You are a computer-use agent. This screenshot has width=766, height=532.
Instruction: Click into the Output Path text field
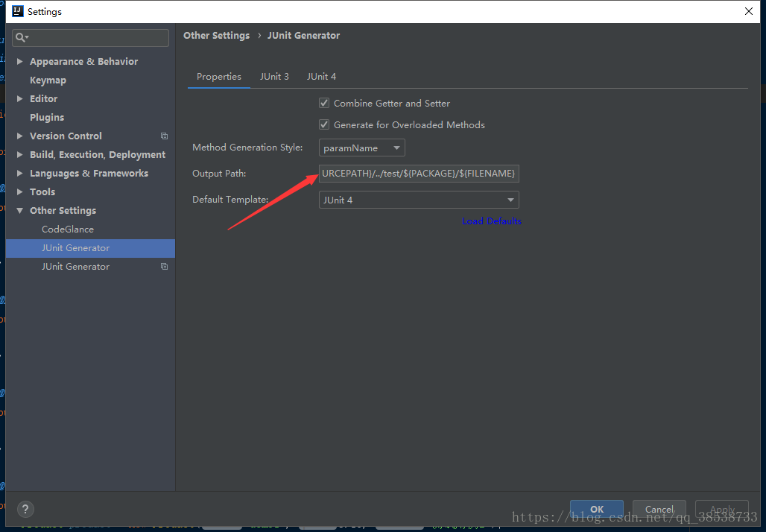coord(419,174)
